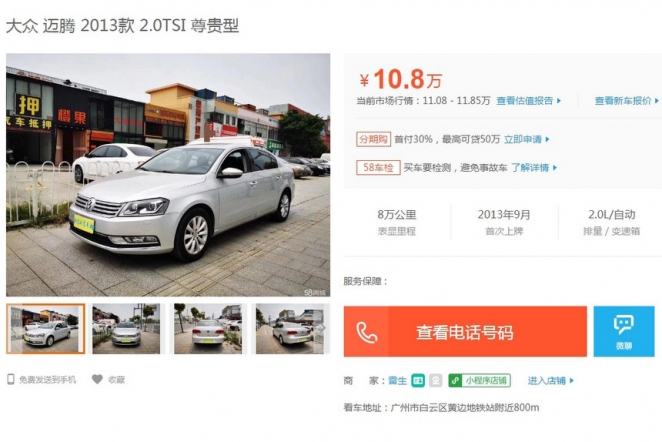Open the 微聊 chat bubble icon
This screenshot has width=662, height=442.
click(624, 325)
